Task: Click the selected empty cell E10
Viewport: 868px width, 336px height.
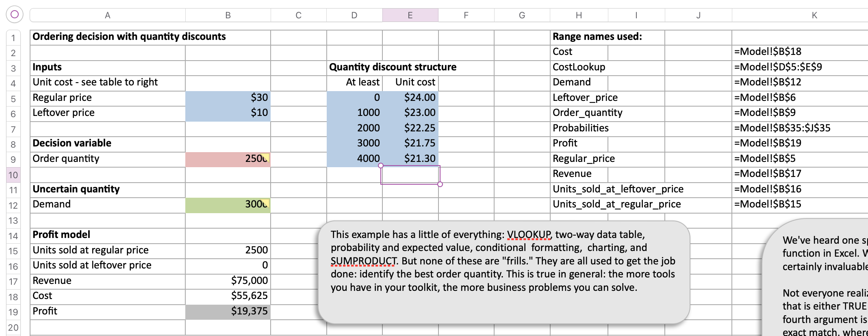Action: [x=410, y=175]
